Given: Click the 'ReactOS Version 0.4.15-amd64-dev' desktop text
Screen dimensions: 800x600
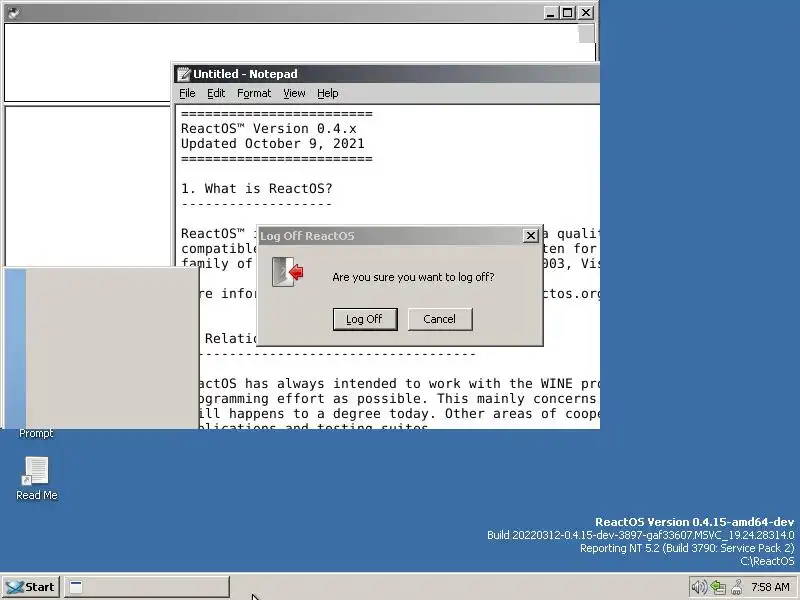Looking at the screenshot, I should (x=694, y=522).
